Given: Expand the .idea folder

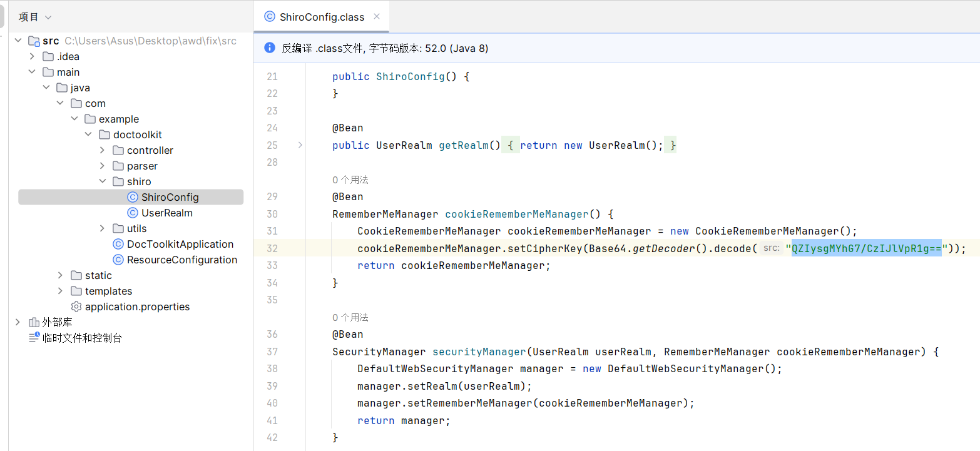Looking at the screenshot, I should (x=32, y=56).
